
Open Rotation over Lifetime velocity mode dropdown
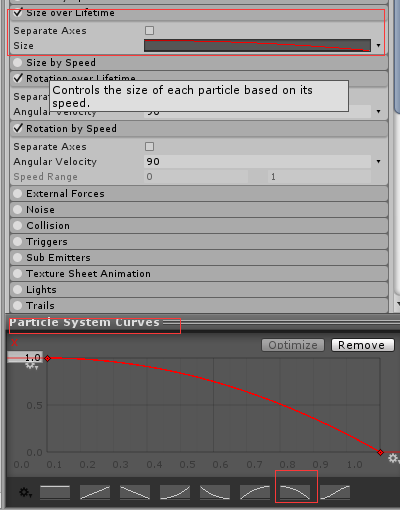click(x=378, y=111)
